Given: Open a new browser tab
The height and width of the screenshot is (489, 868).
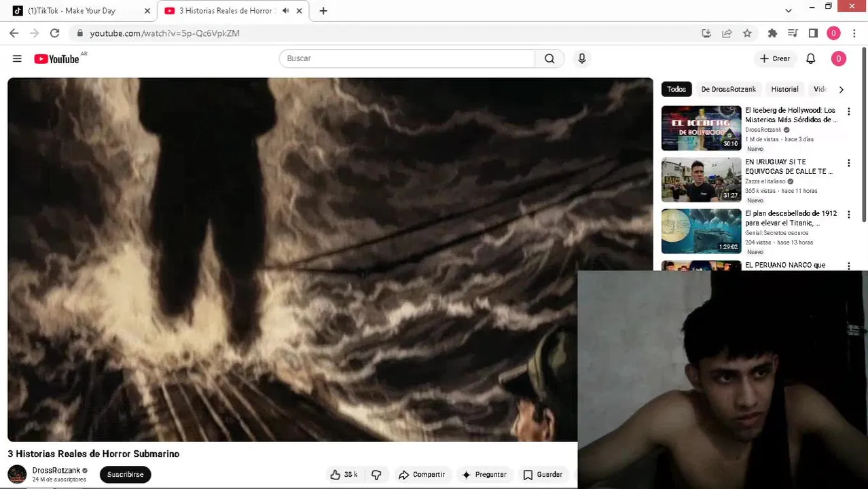Looking at the screenshot, I should pos(323,11).
